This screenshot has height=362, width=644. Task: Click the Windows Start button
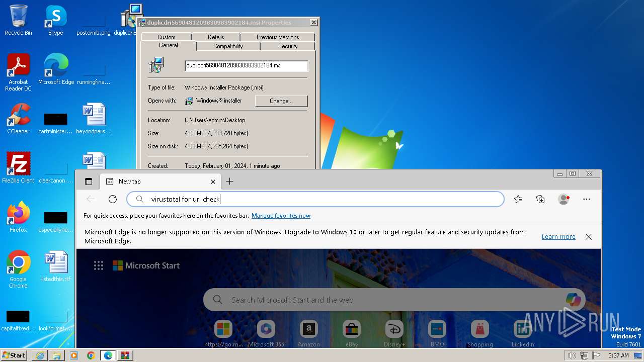point(14,355)
